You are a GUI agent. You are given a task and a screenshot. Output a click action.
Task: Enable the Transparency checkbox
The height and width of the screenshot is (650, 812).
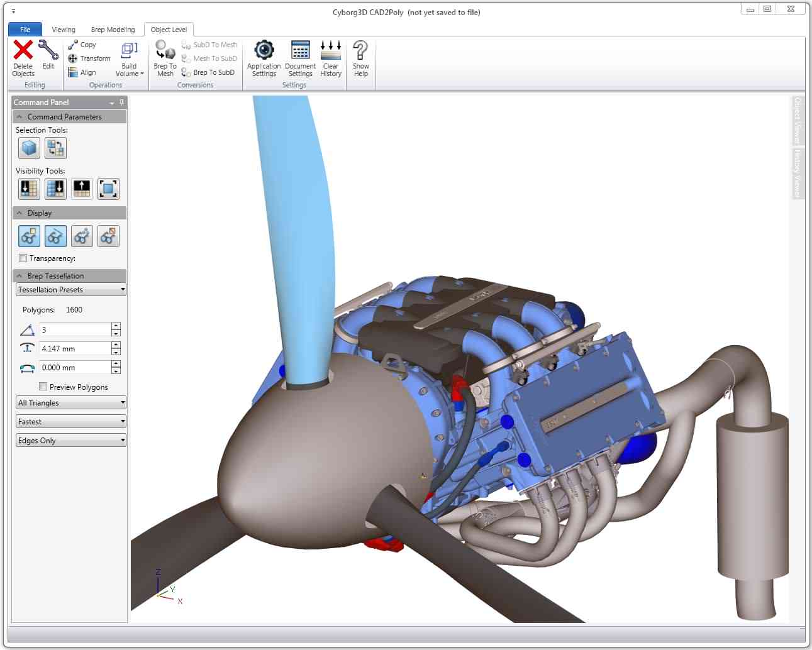(x=23, y=258)
